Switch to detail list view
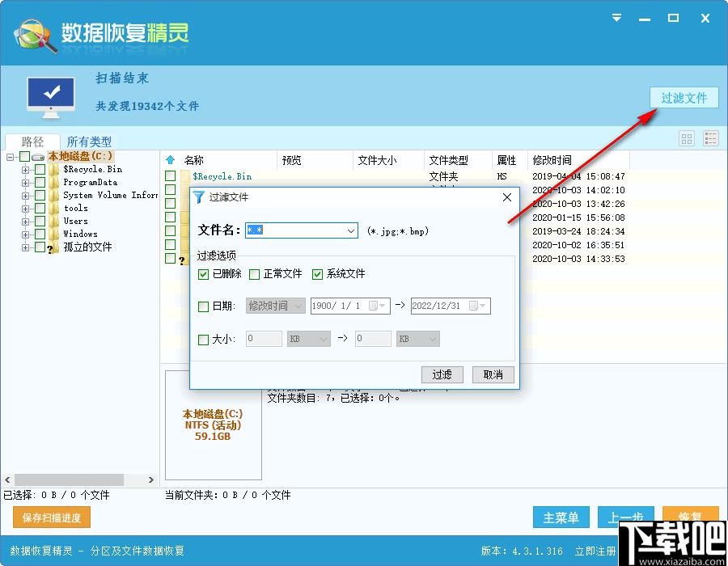The height and width of the screenshot is (566, 728). click(x=711, y=139)
